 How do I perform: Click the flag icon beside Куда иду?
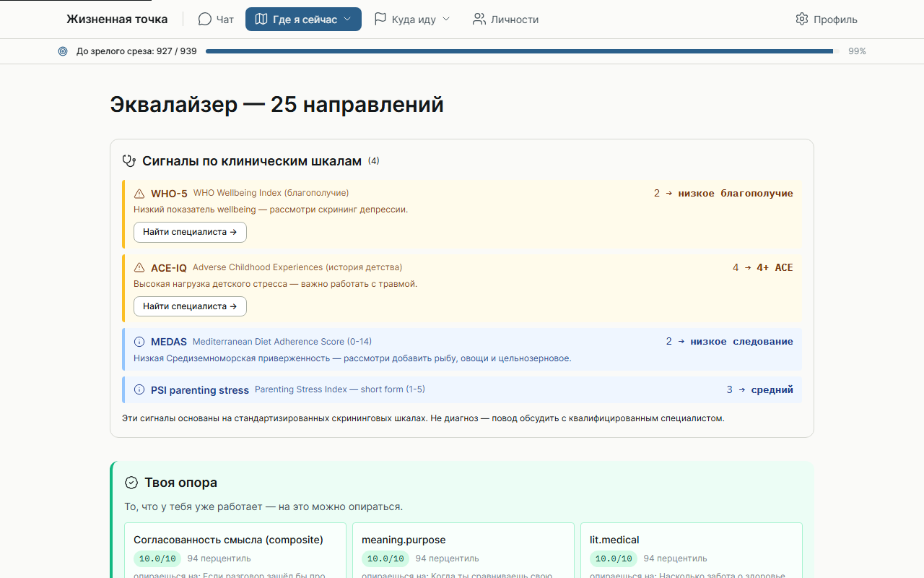[x=380, y=20]
